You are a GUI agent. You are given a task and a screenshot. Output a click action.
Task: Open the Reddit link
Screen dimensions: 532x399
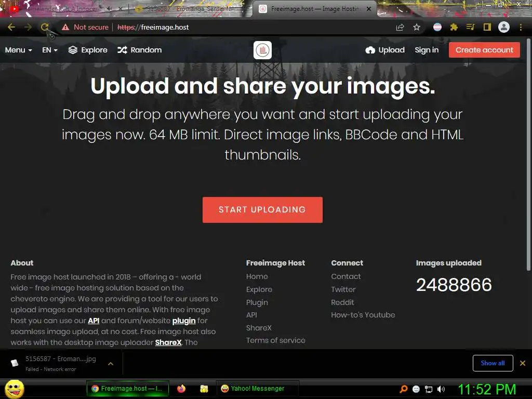[x=342, y=302]
